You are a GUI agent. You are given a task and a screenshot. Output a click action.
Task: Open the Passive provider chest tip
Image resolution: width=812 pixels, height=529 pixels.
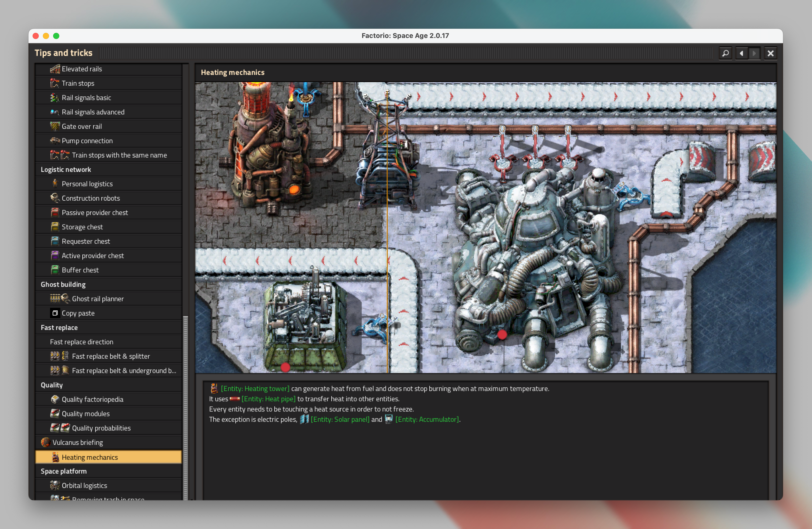[x=109, y=212]
